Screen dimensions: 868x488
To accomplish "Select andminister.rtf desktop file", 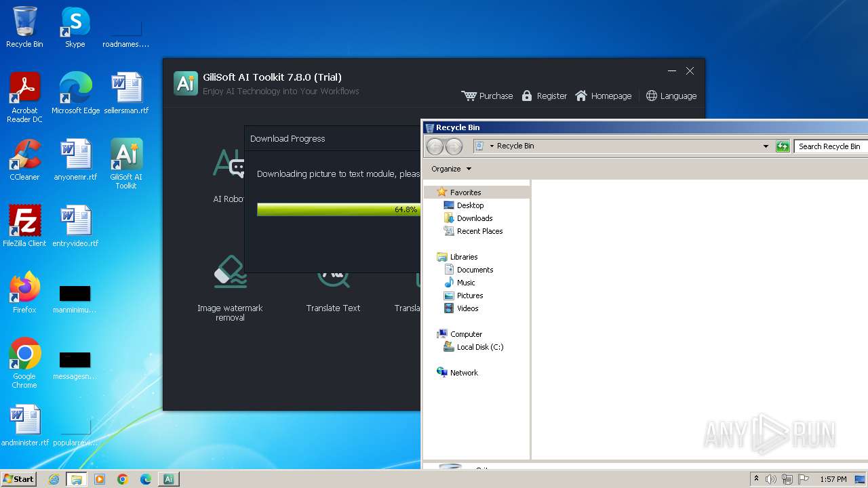I will 24,426.
